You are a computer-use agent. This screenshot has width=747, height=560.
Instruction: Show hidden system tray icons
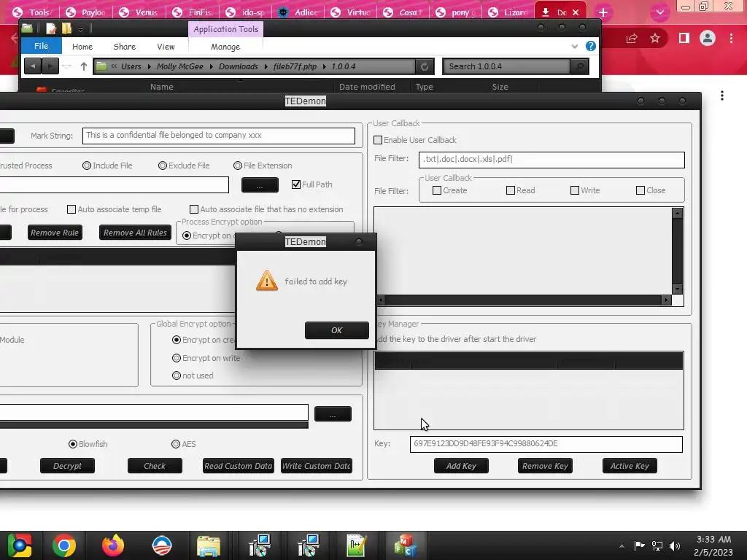point(622,545)
